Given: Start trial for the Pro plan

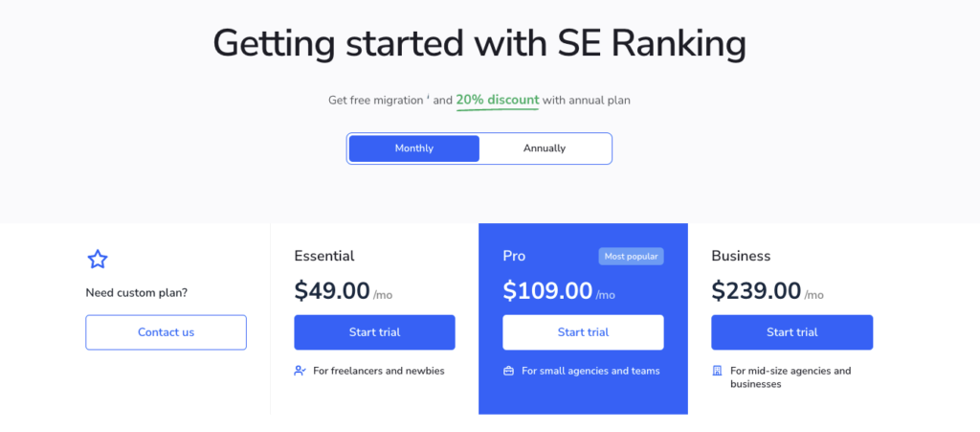Looking at the screenshot, I should (583, 332).
